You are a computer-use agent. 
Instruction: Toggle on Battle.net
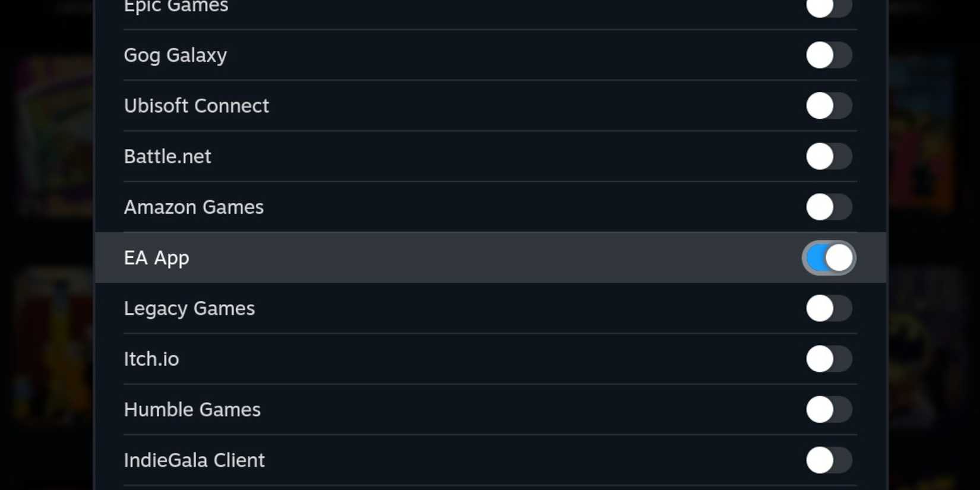tap(829, 156)
